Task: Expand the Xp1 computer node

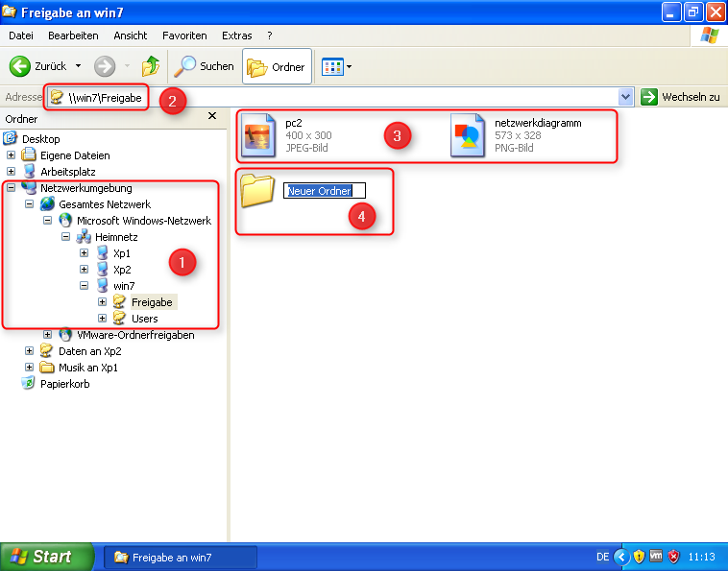Action: tap(84, 252)
